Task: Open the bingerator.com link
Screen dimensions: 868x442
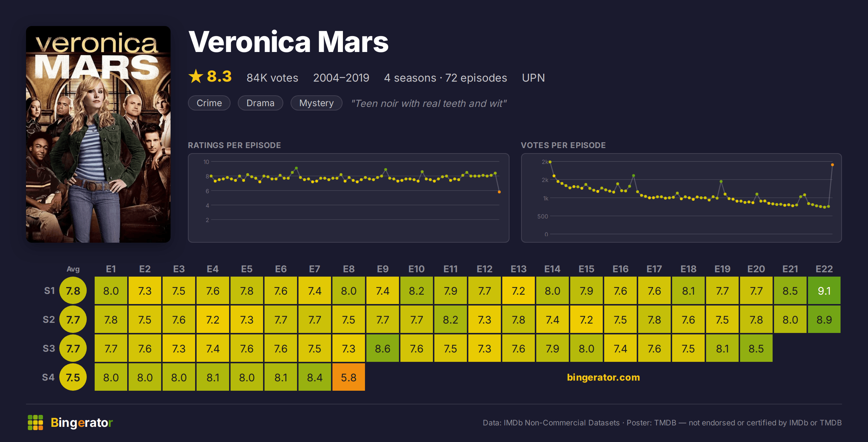Action: pyautogui.click(x=603, y=377)
